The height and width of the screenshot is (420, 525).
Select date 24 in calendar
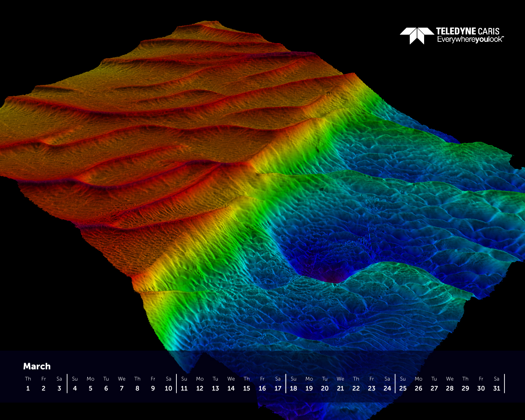(x=387, y=388)
